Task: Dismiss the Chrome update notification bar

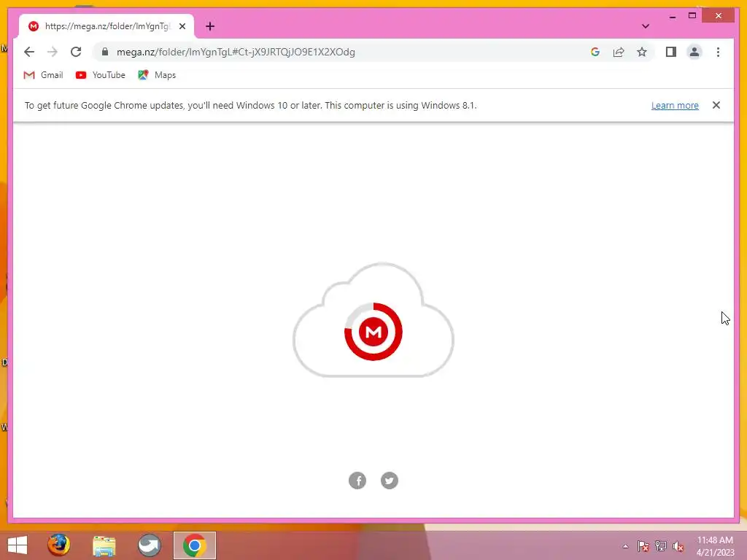Action: click(716, 105)
